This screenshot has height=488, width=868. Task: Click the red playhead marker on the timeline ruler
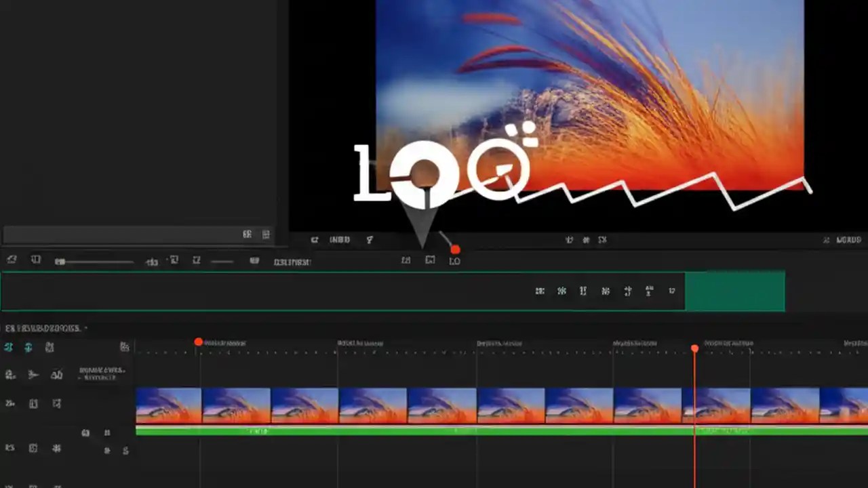point(694,348)
